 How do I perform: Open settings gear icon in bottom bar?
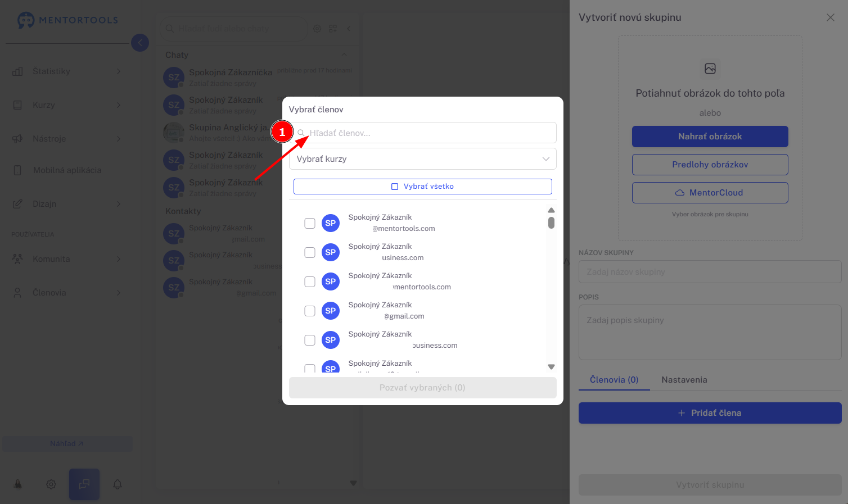pos(51,484)
